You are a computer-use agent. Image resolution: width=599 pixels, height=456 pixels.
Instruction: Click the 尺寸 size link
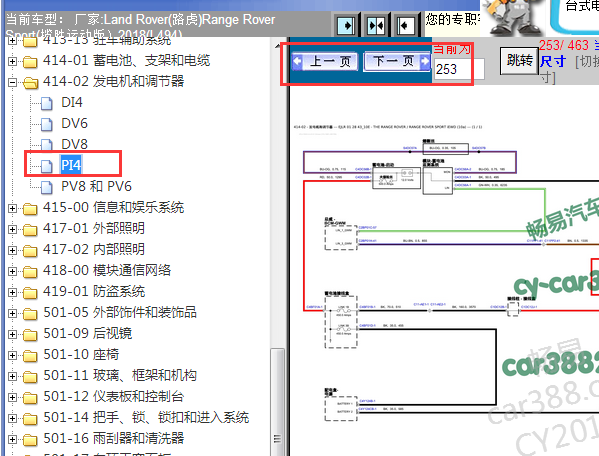coord(553,61)
